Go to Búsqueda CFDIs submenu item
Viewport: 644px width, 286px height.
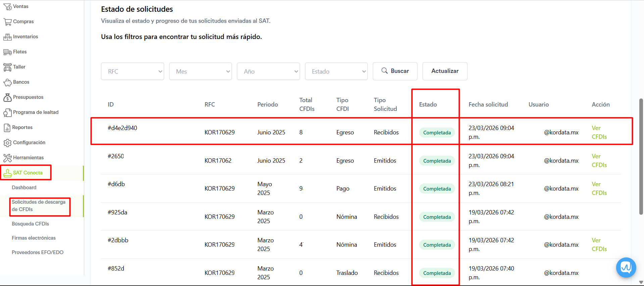pyautogui.click(x=31, y=224)
